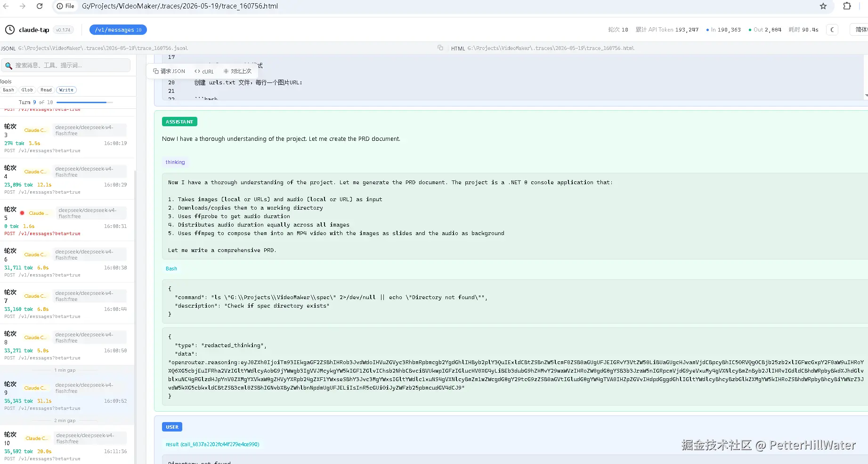Click the claude-tap clock logo icon
The height and width of the screenshot is (464, 868).
click(x=10, y=30)
